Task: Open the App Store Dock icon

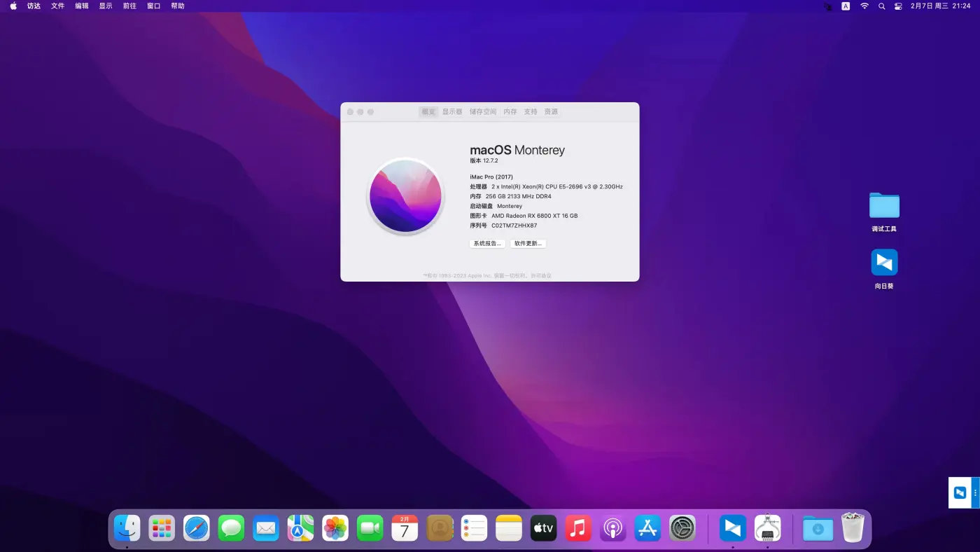Action: pyautogui.click(x=647, y=528)
